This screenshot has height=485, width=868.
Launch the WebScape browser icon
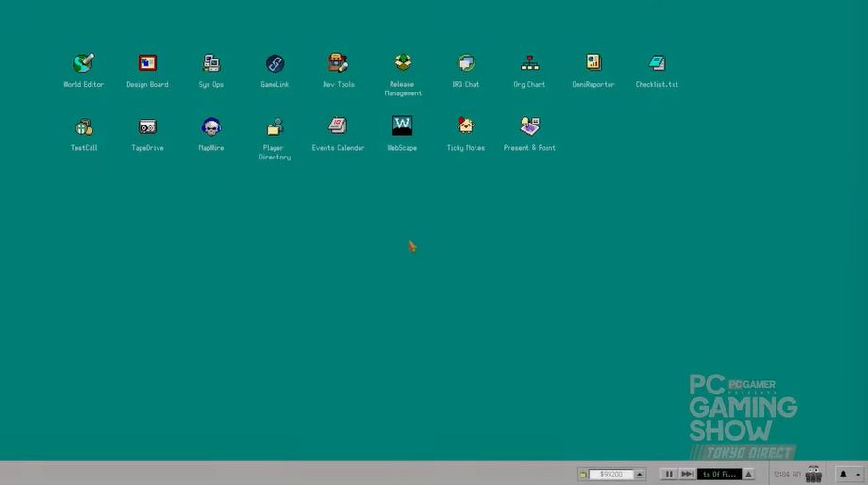[x=403, y=125]
